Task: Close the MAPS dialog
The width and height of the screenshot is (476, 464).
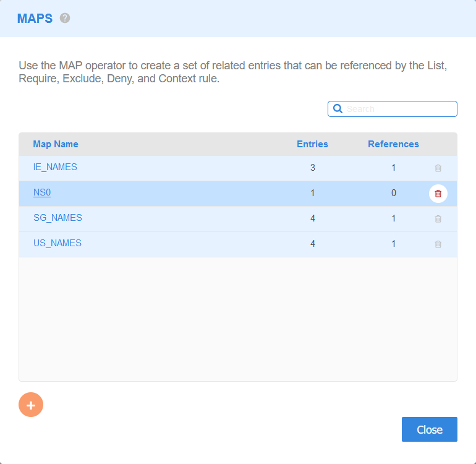Action: (429, 429)
